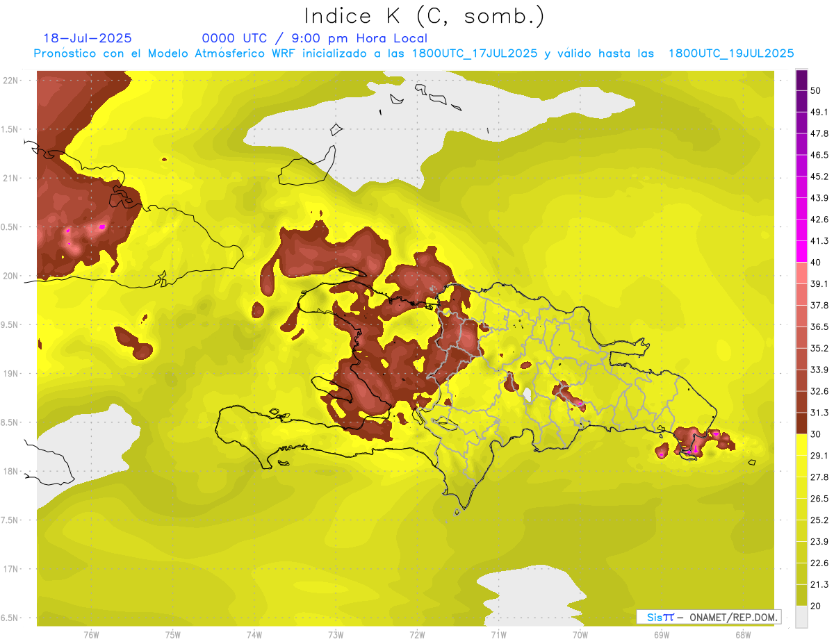Click the '42.6' colorbar value
The height and width of the screenshot is (644, 834).
coord(819,220)
